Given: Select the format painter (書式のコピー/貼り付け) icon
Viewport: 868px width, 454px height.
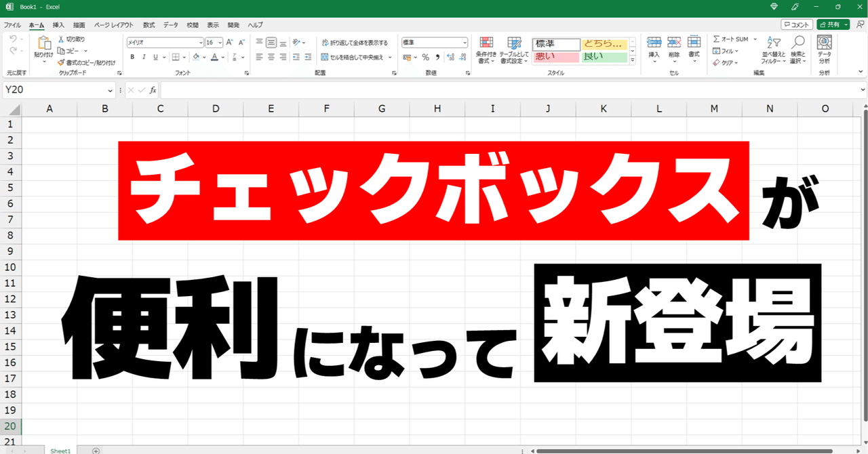Looking at the screenshot, I should tap(62, 62).
